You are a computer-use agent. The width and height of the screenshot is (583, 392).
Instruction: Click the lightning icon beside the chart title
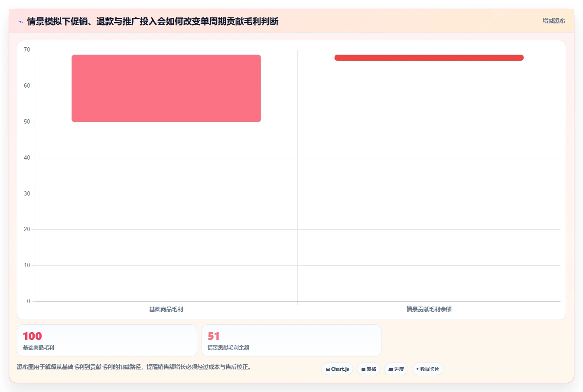(x=20, y=22)
